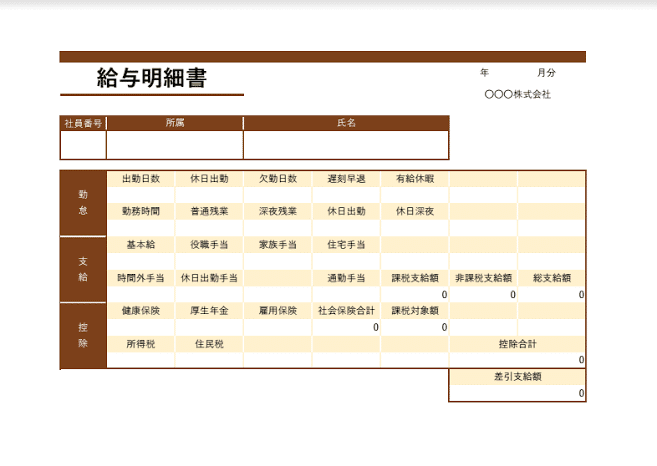The height and width of the screenshot is (466, 657).
Task: Click the 総支給額 label cell
Action: coord(552,278)
